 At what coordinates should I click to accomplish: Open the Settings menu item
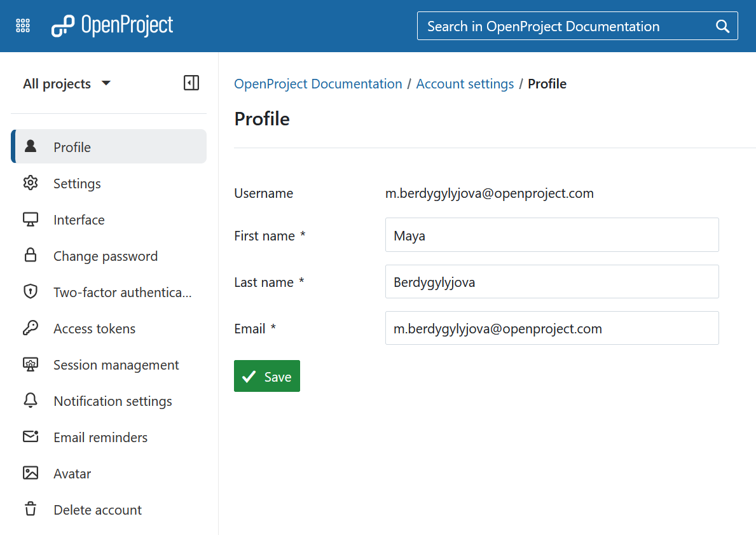pyautogui.click(x=109, y=183)
